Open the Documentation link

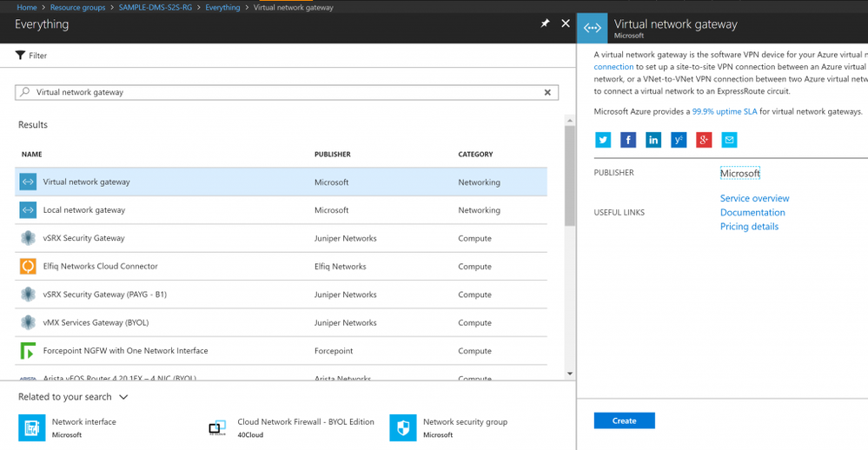(x=752, y=213)
